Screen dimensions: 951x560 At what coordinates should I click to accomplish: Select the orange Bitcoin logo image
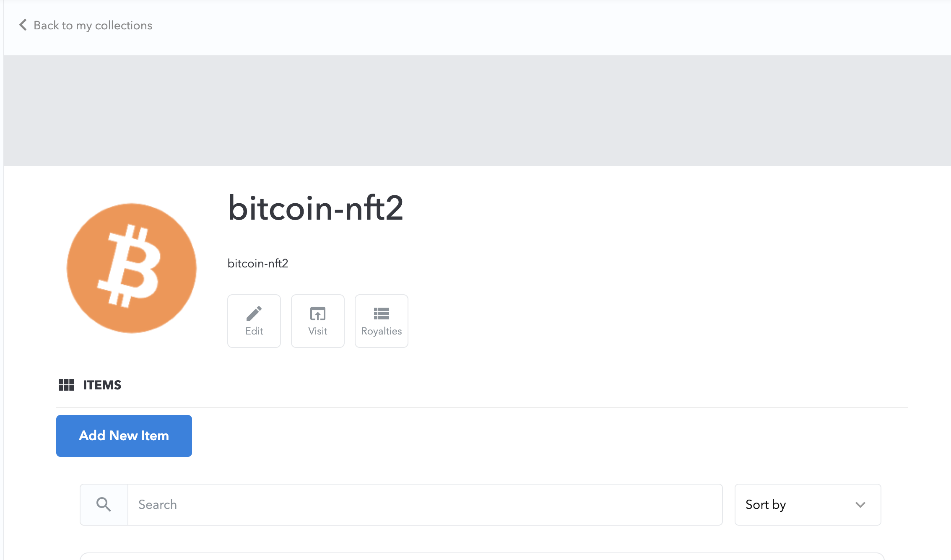[x=132, y=268]
